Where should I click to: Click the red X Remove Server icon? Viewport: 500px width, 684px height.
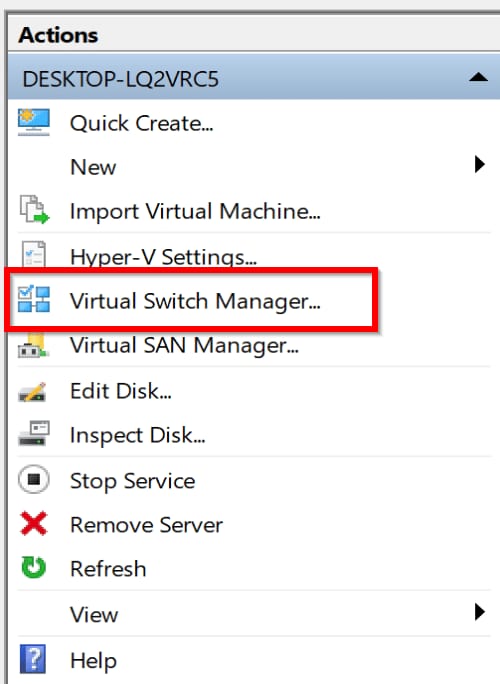coord(34,523)
